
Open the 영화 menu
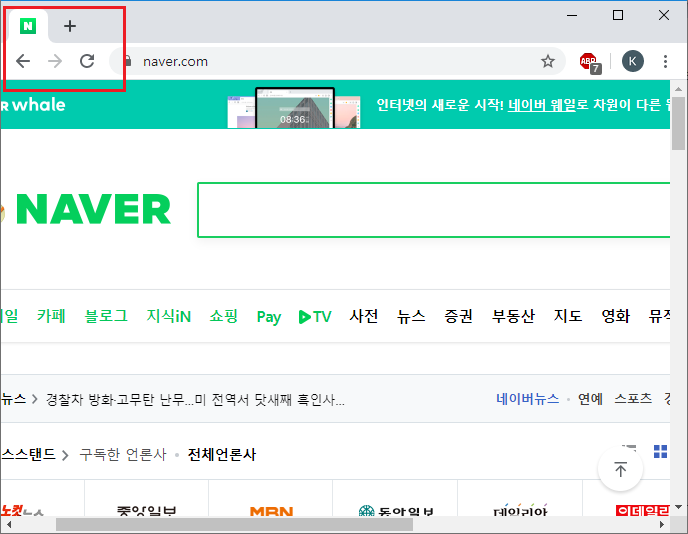click(x=616, y=316)
